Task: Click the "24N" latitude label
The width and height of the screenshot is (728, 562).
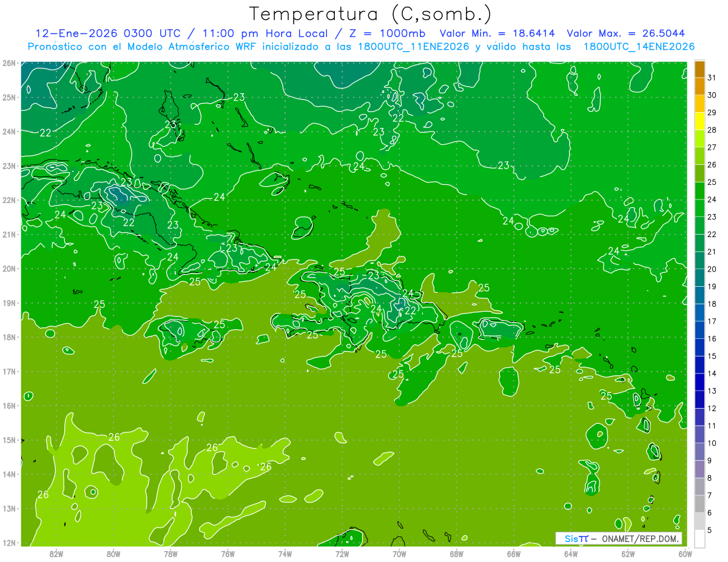Action: pyautogui.click(x=9, y=132)
